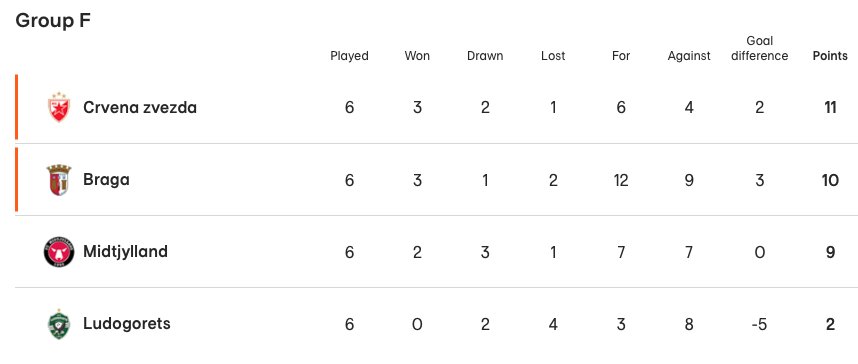Click the Played column header
Viewport: 858px width, 364px height.
click(x=349, y=56)
